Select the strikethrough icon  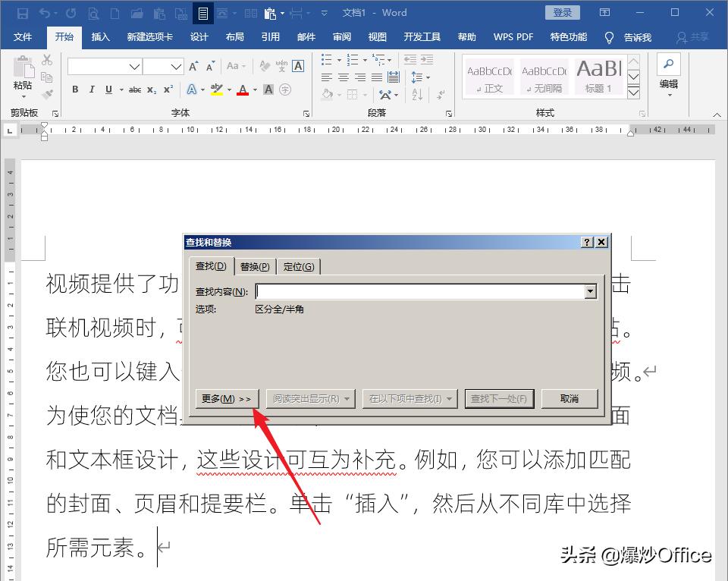(x=135, y=90)
